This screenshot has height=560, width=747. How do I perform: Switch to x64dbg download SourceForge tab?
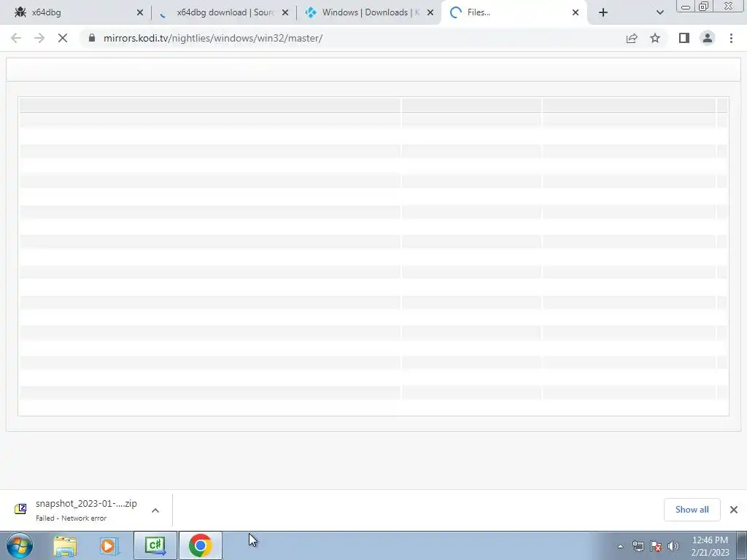tap(224, 12)
